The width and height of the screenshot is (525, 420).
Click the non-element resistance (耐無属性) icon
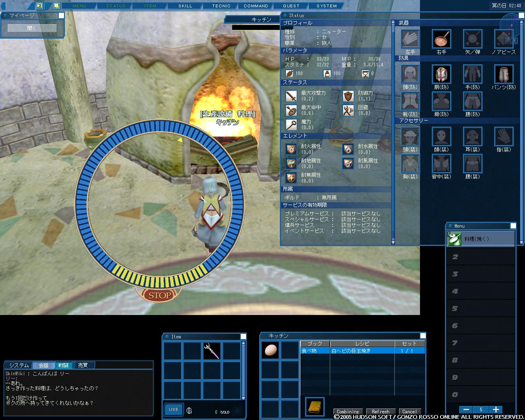pos(291,178)
